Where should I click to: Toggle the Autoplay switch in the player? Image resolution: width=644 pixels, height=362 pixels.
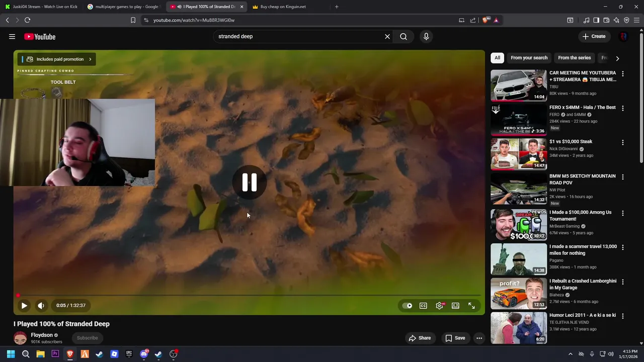(x=407, y=306)
